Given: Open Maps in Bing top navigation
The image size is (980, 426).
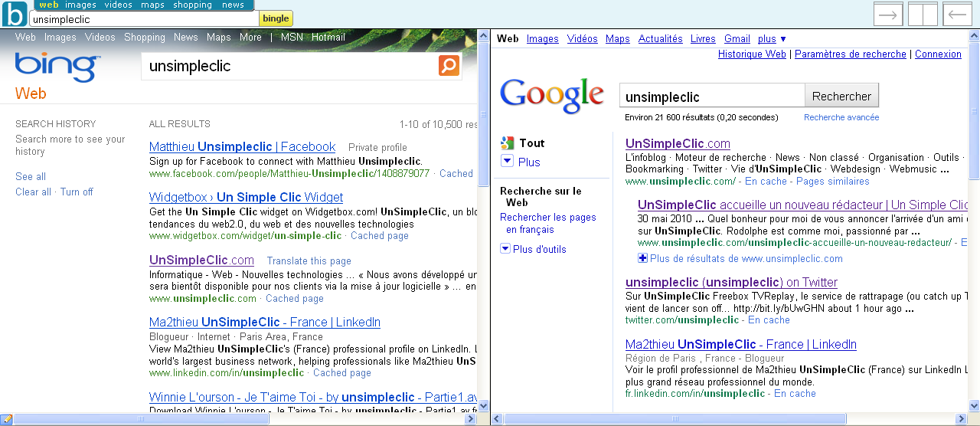Looking at the screenshot, I should pos(219,37).
